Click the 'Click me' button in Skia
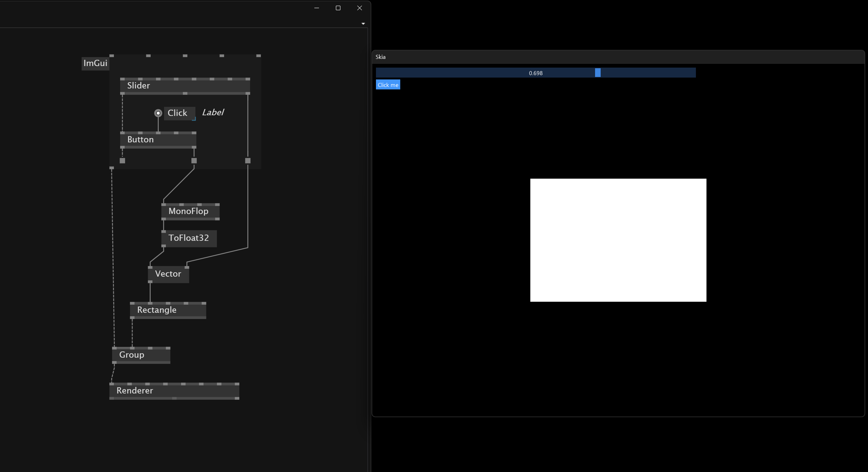 pos(388,85)
